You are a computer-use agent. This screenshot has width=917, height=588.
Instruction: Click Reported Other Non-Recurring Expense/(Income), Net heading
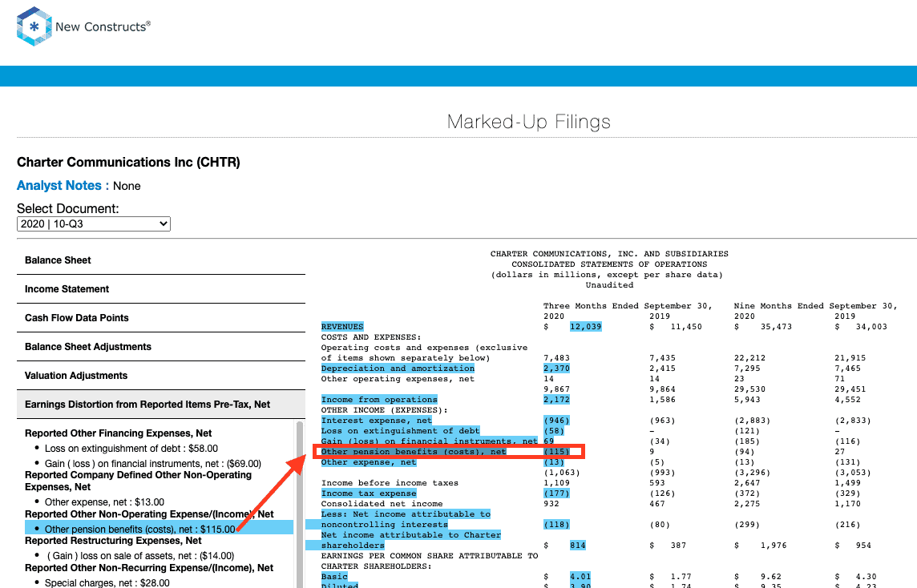(149, 567)
